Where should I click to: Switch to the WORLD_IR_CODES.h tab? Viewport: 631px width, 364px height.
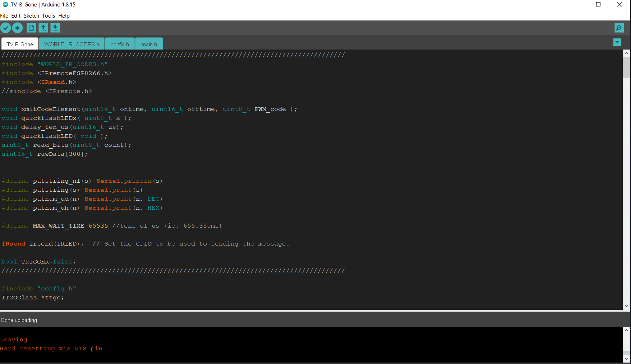[71, 44]
